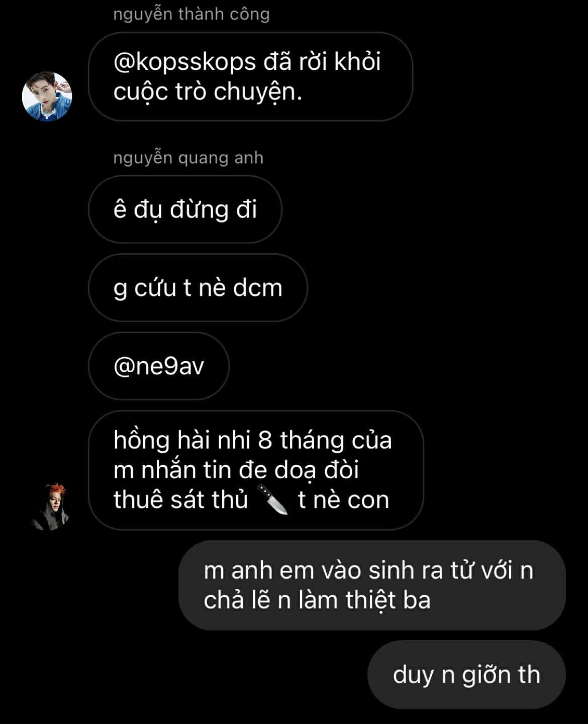Tap 'chả lẽ n làm thiệt ba' line

[x=317, y=600]
